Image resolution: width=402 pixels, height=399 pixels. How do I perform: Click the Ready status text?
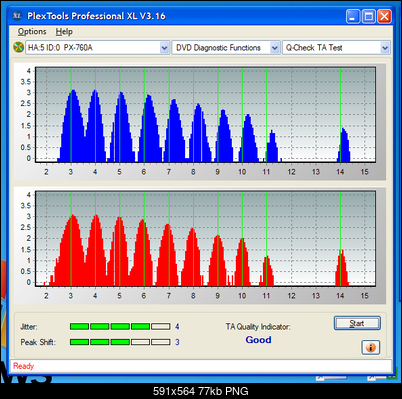click(x=23, y=366)
